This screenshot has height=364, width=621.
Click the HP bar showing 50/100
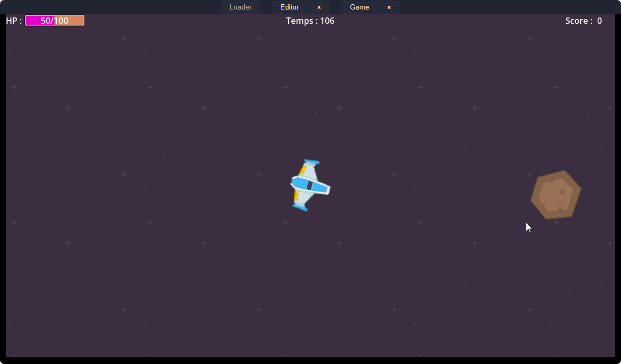[54, 21]
